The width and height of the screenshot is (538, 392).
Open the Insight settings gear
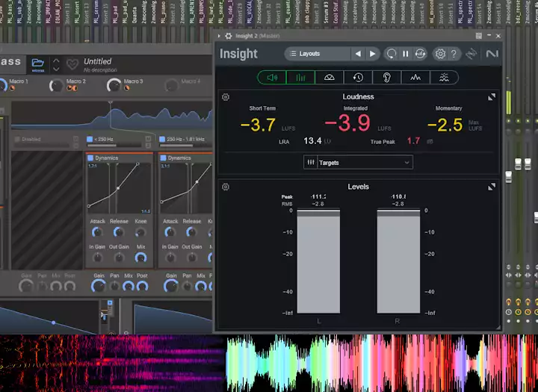440,54
